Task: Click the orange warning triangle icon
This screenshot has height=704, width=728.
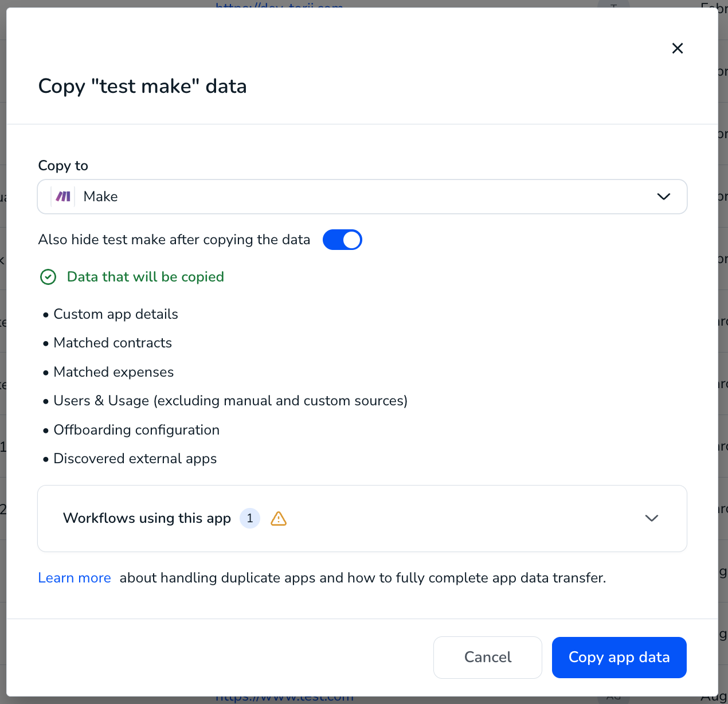Action: 279,518
